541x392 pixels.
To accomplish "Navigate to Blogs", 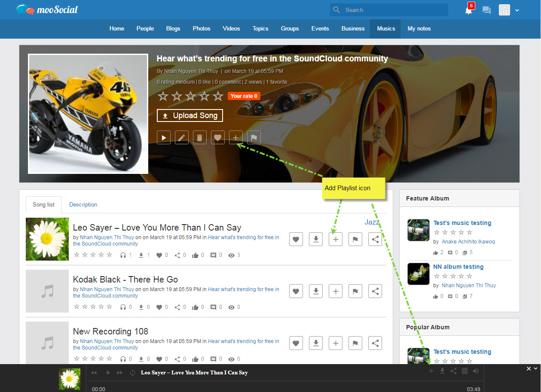I will click(x=173, y=29).
